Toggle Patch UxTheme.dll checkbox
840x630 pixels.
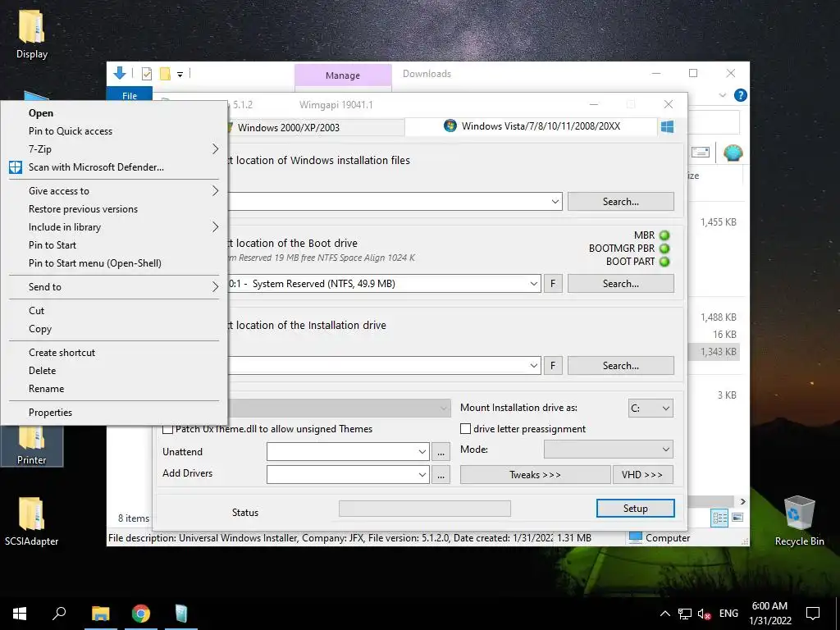(x=167, y=429)
